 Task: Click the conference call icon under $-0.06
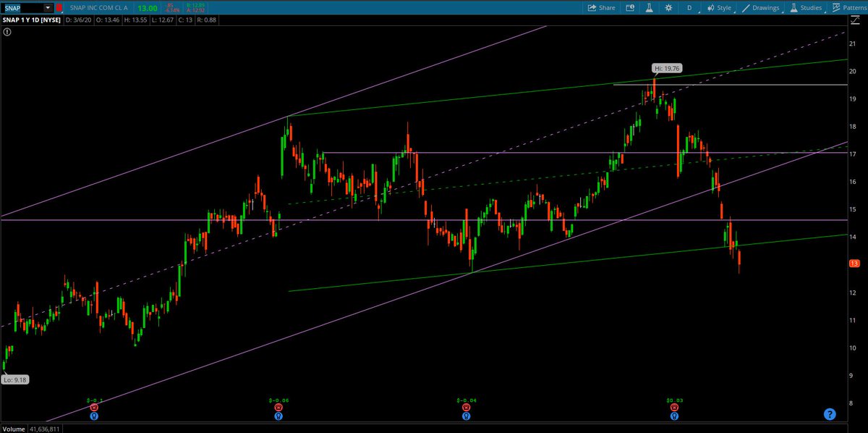[278, 416]
